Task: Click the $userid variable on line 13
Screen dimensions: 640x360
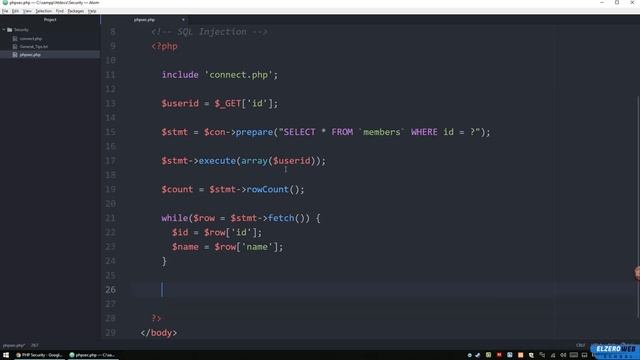Action: coord(180,103)
